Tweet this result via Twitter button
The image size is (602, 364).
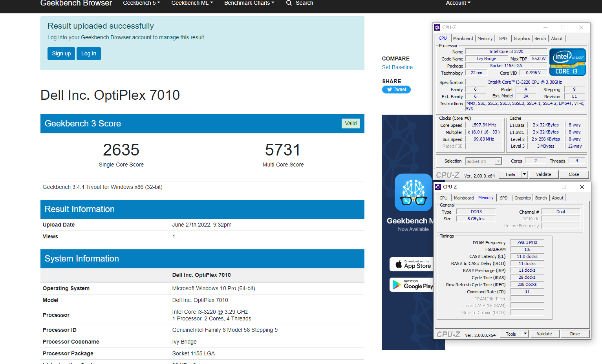396,90
